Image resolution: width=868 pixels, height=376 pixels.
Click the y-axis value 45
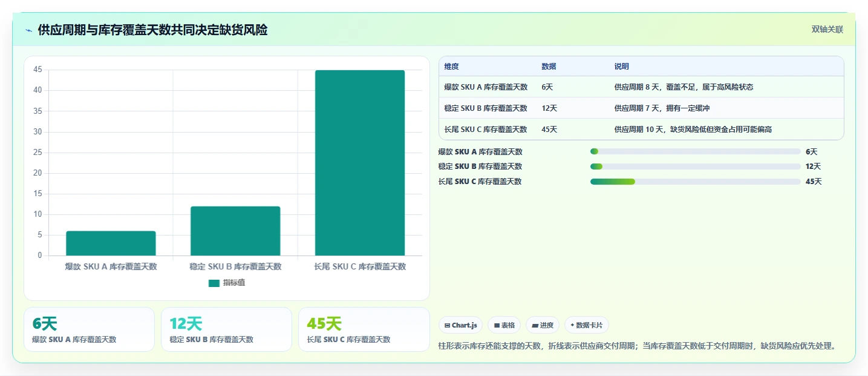coord(38,70)
